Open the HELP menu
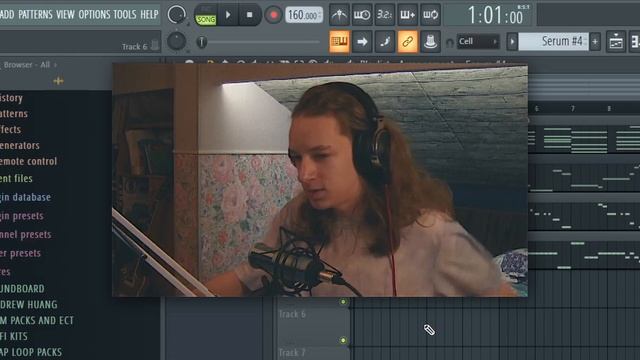This screenshot has width=640, height=360. pos(149,15)
